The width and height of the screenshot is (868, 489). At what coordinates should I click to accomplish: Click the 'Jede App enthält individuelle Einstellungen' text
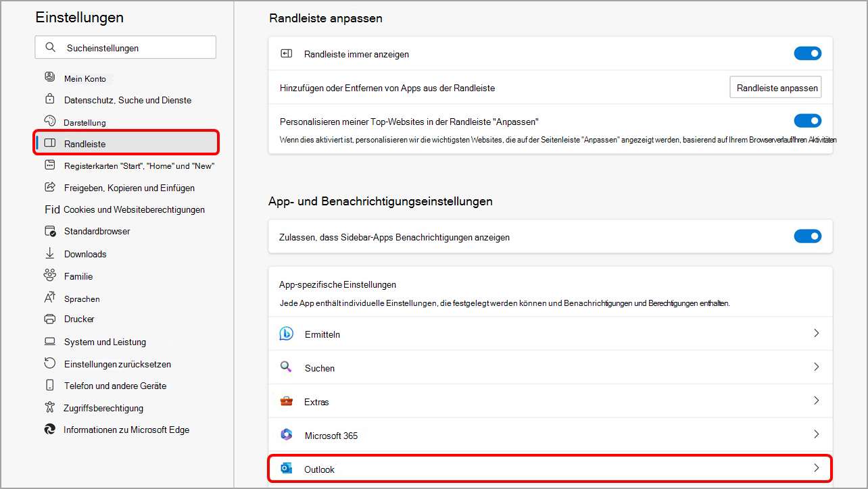[504, 303]
